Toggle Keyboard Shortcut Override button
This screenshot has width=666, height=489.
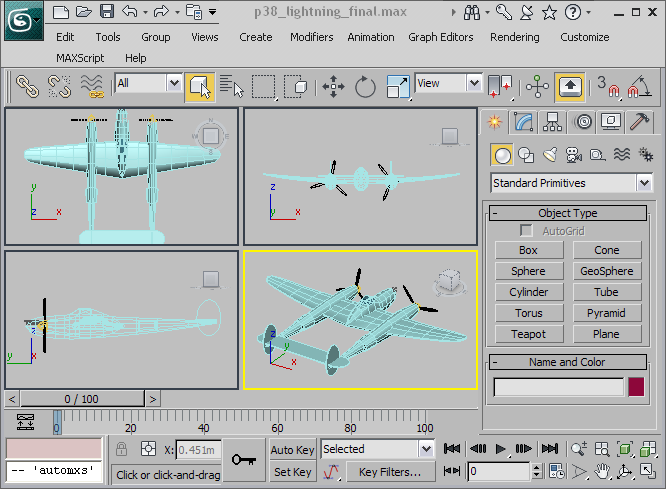570,87
